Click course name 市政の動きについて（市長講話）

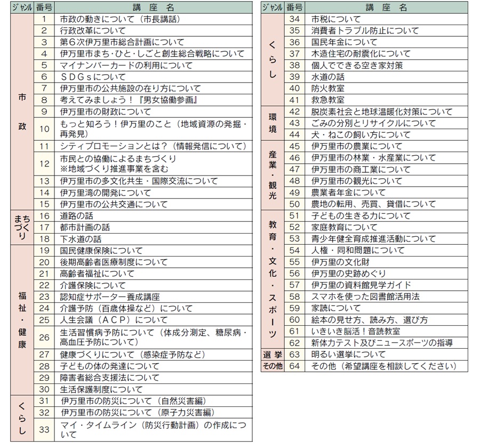(x=120, y=19)
